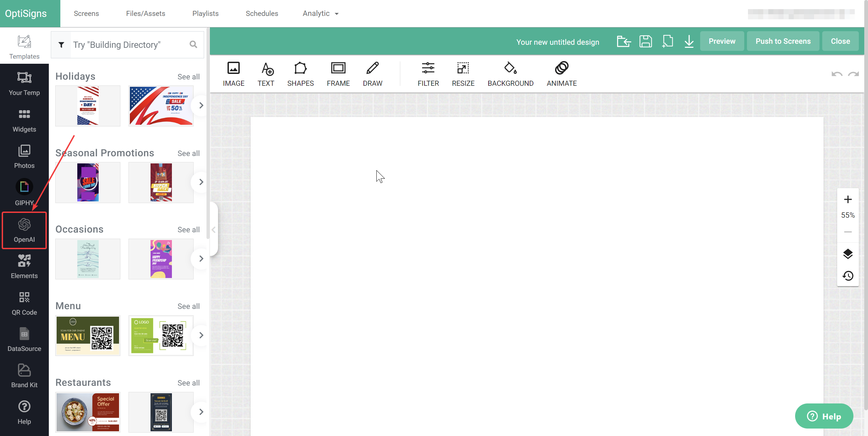Image resolution: width=868 pixels, height=436 pixels.
Task: Open the Your Temp sidebar panel
Action: (24, 83)
